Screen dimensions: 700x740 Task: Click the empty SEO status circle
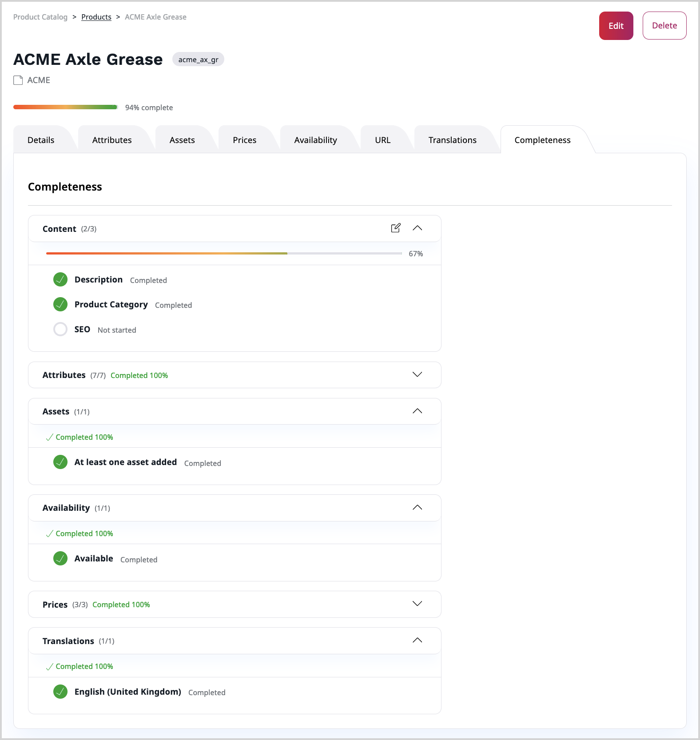[x=60, y=329]
